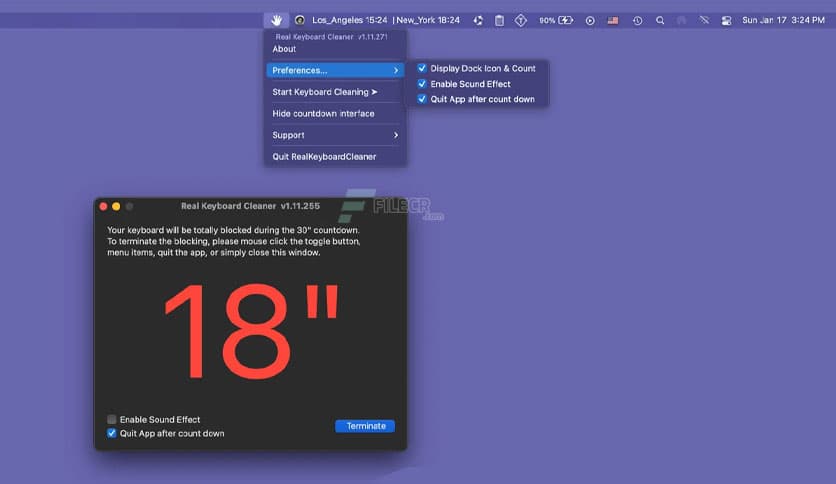The width and height of the screenshot is (836, 484).
Task: Open Spotlight search magnifier icon
Action: [660, 20]
